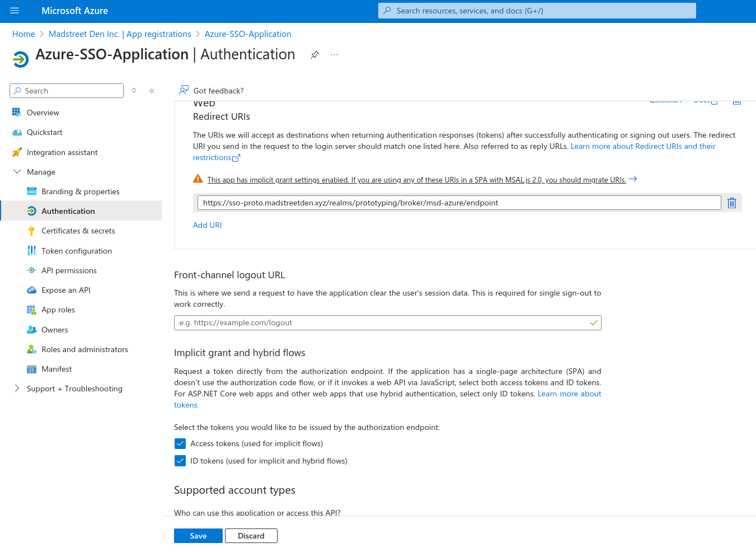Click the Add URI link

point(207,225)
